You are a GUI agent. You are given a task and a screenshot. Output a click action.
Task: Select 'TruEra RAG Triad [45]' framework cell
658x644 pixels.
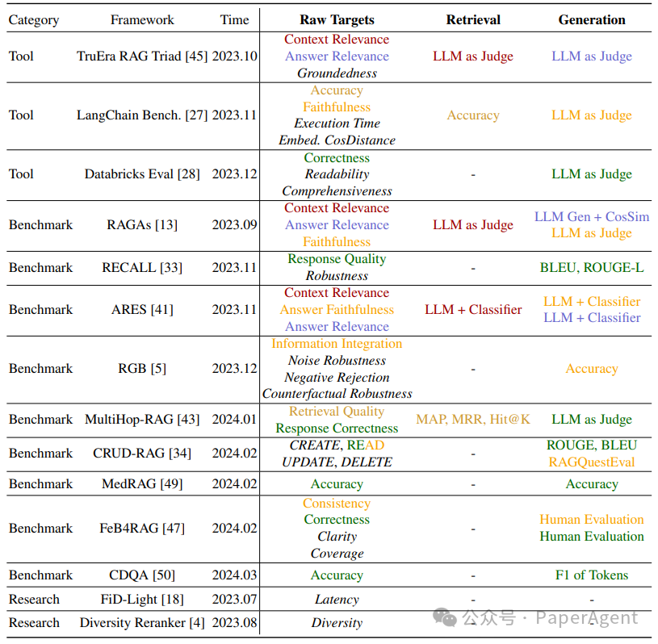[x=142, y=56]
